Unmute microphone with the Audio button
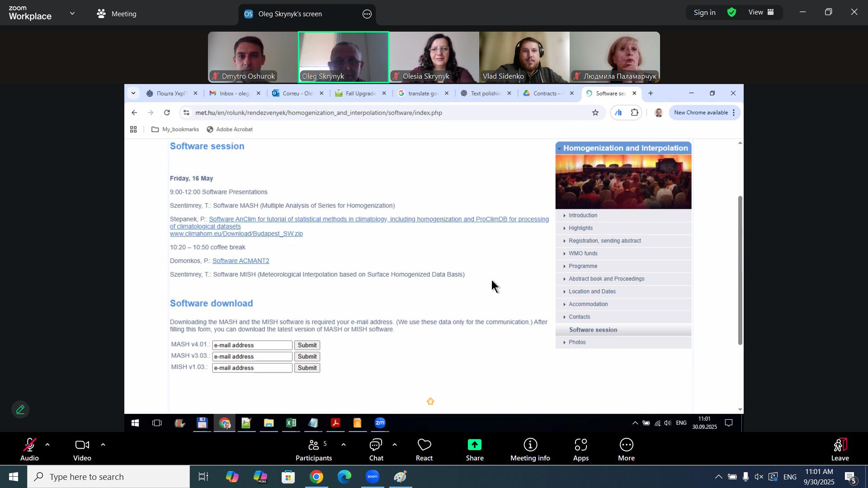This screenshot has height=488, width=868. 29,449
